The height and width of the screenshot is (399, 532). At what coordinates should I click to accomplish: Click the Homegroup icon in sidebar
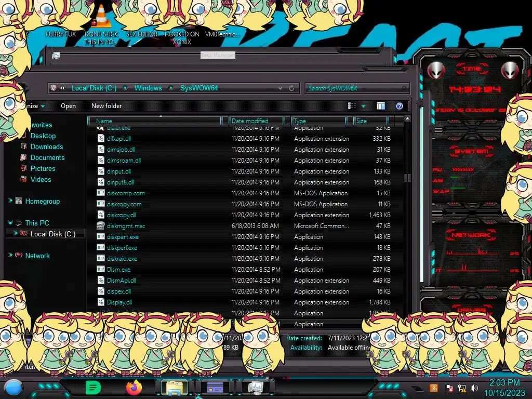click(x=19, y=201)
